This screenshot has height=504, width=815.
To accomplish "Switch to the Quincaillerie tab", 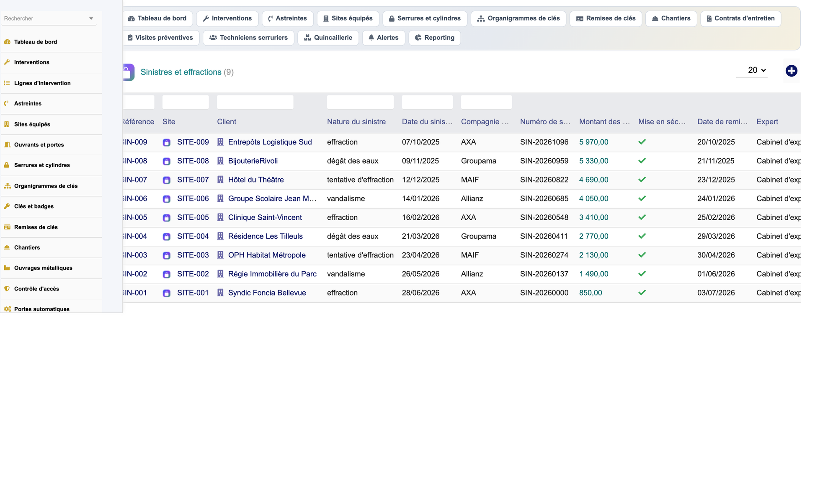I will point(328,38).
